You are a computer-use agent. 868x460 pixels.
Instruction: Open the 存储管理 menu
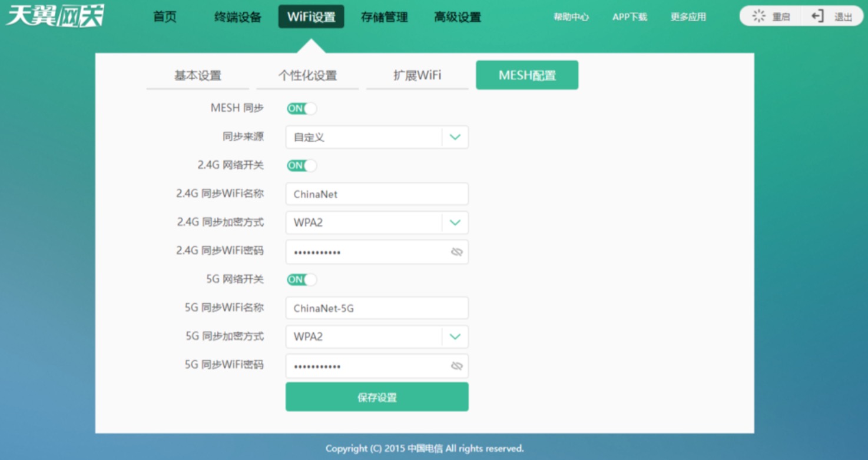click(x=384, y=17)
